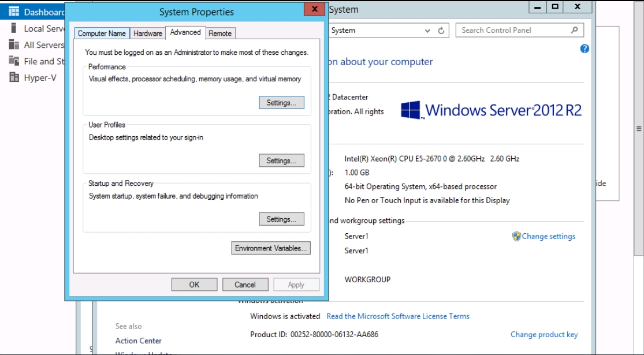644x355 pixels.
Task: Select the Local Server icon in sidebar
Action: (x=14, y=28)
